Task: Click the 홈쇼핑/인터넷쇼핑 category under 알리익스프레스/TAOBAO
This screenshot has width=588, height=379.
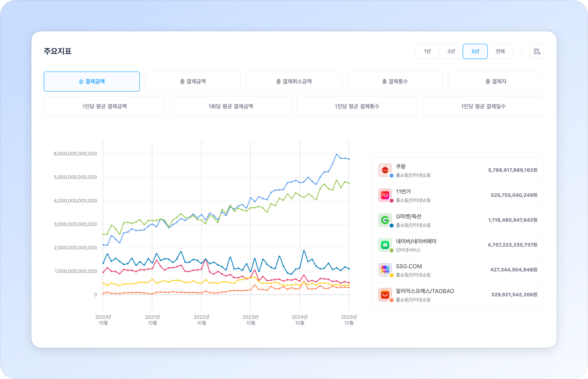Action: pyautogui.click(x=413, y=300)
